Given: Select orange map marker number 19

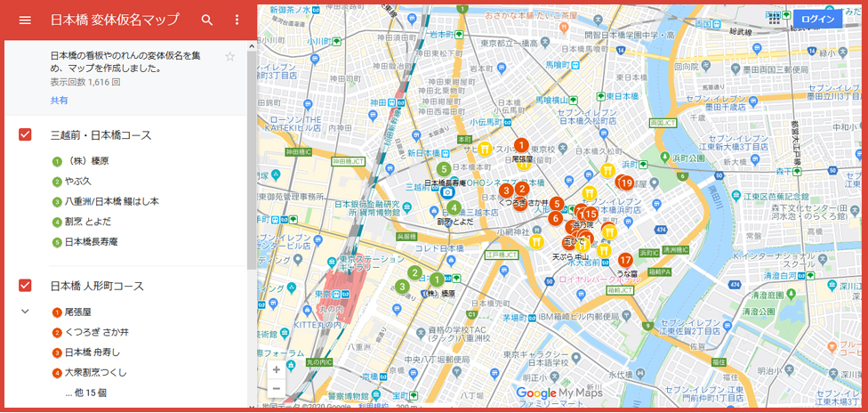Looking at the screenshot, I should 627,183.
